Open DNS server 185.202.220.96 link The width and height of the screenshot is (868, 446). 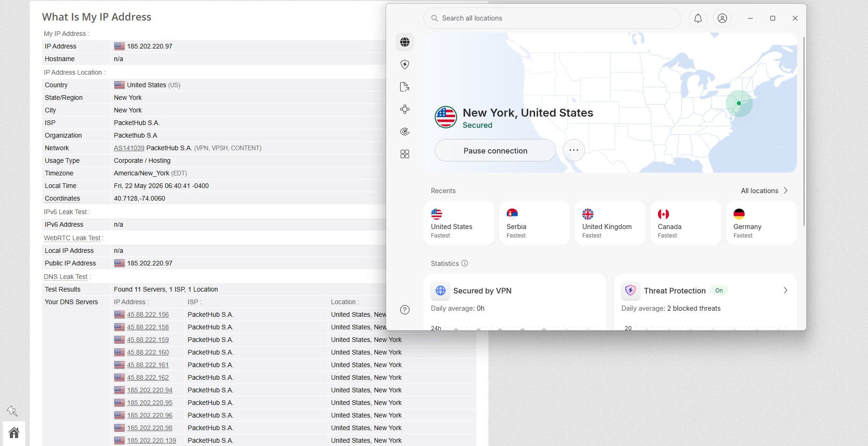click(150, 415)
